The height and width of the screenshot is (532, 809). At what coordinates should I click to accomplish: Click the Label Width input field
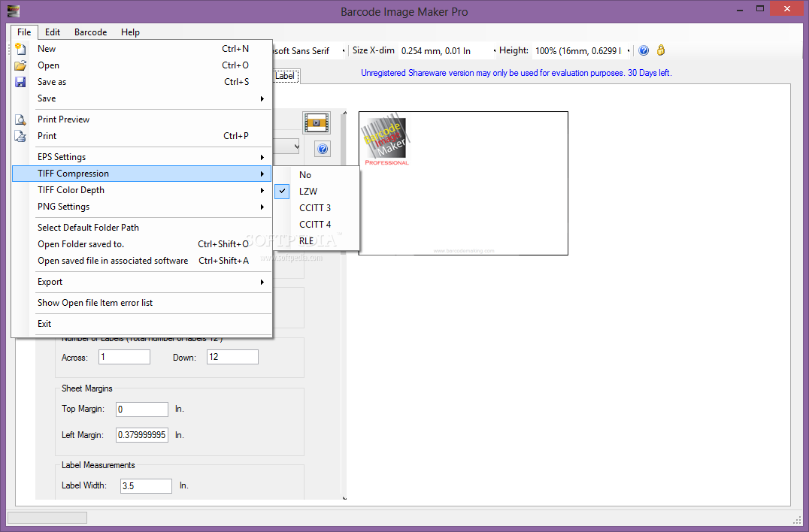[147, 486]
